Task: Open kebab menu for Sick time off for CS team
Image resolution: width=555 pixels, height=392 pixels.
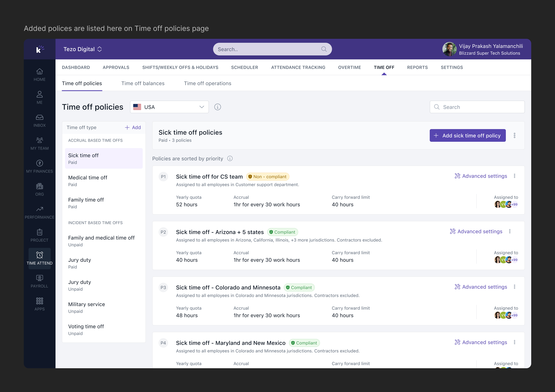Action: pyautogui.click(x=515, y=176)
